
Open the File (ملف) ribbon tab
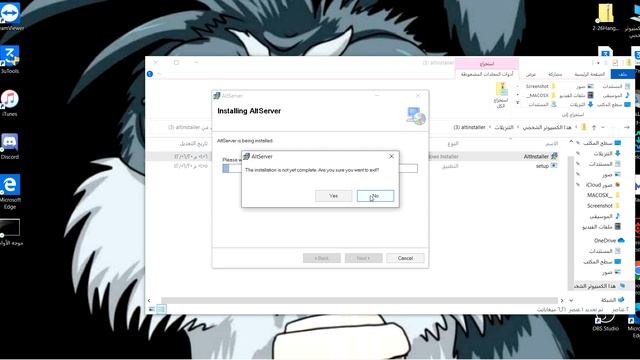[x=623, y=74]
